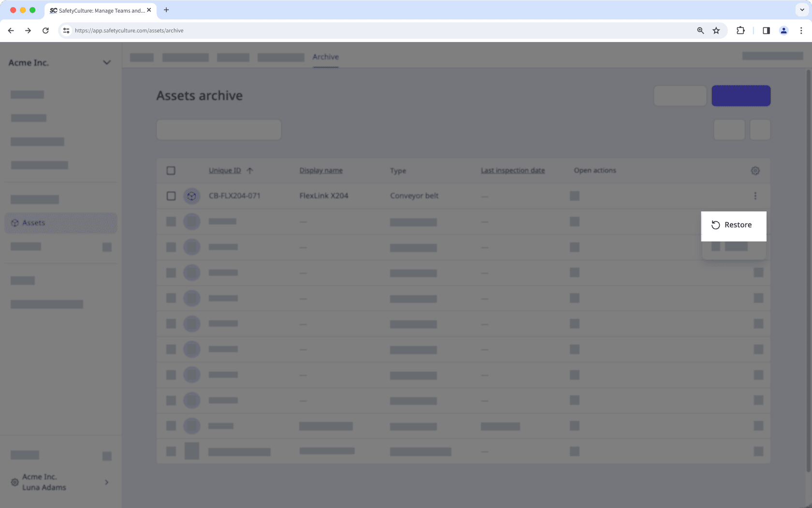The height and width of the screenshot is (508, 812).
Task: Choose Restore from the context menu
Action: pyautogui.click(x=738, y=224)
